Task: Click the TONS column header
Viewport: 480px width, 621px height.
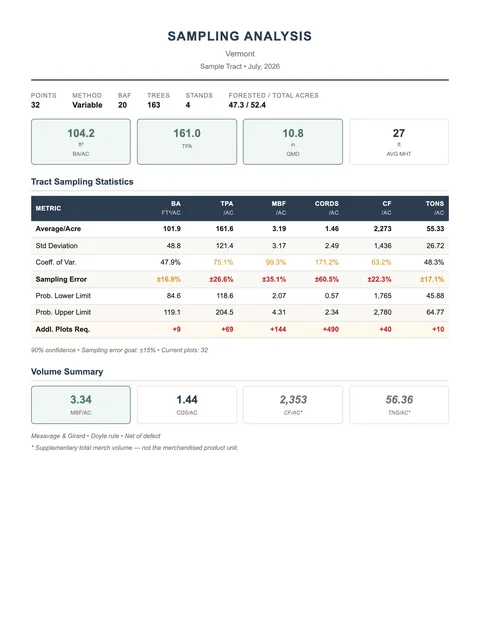Action: click(435, 208)
